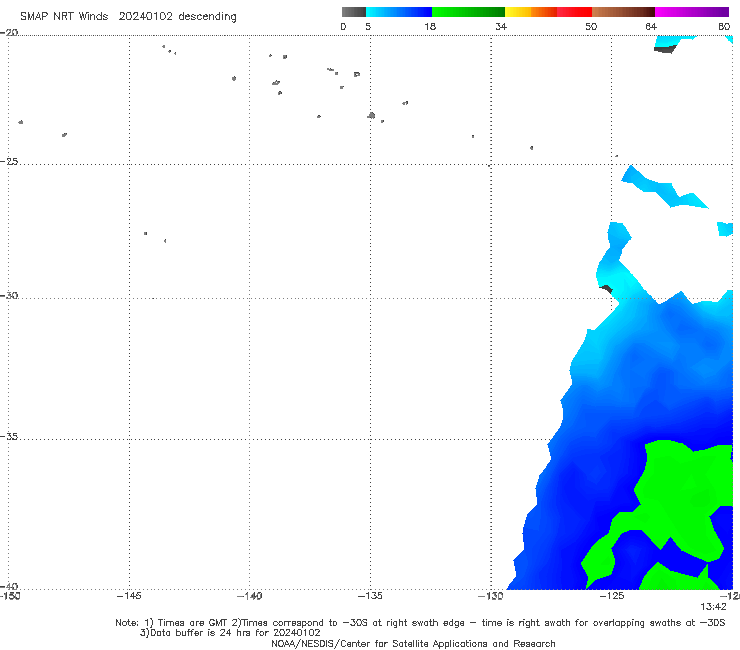Click colorbar label '34'
The height and width of the screenshot is (650, 740).
(501, 26)
